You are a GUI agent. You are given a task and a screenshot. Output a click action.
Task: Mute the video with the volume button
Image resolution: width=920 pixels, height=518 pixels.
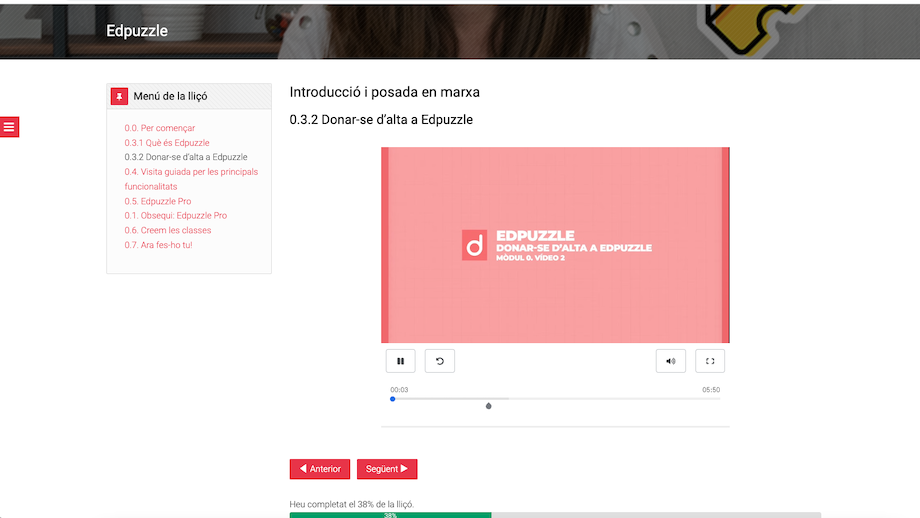click(x=671, y=361)
